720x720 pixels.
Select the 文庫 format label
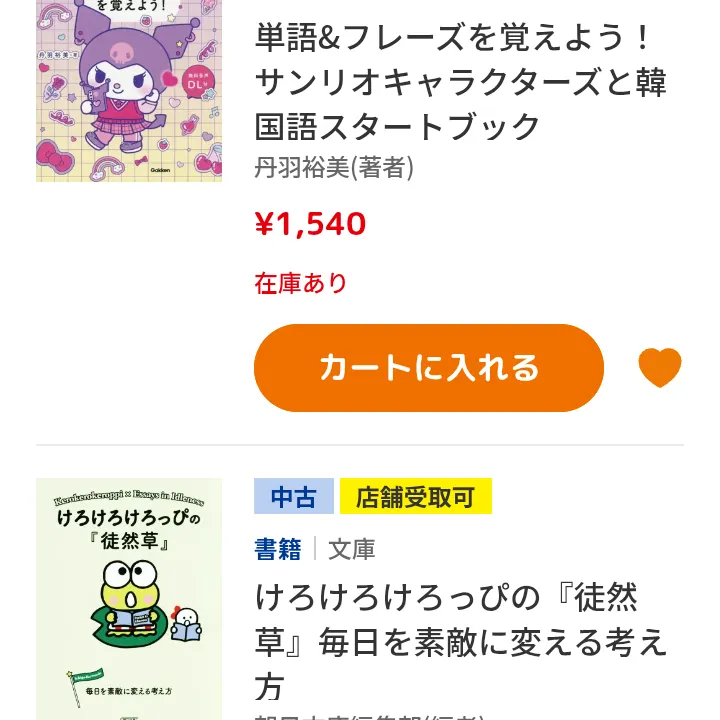click(352, 548)
